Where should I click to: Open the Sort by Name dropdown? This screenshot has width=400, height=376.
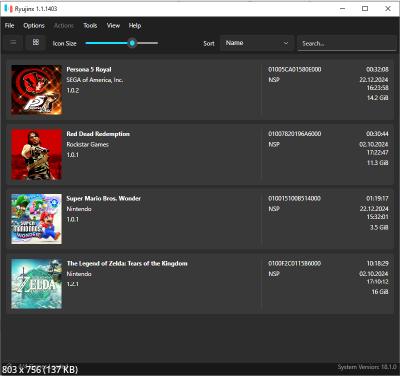(257, 43)
